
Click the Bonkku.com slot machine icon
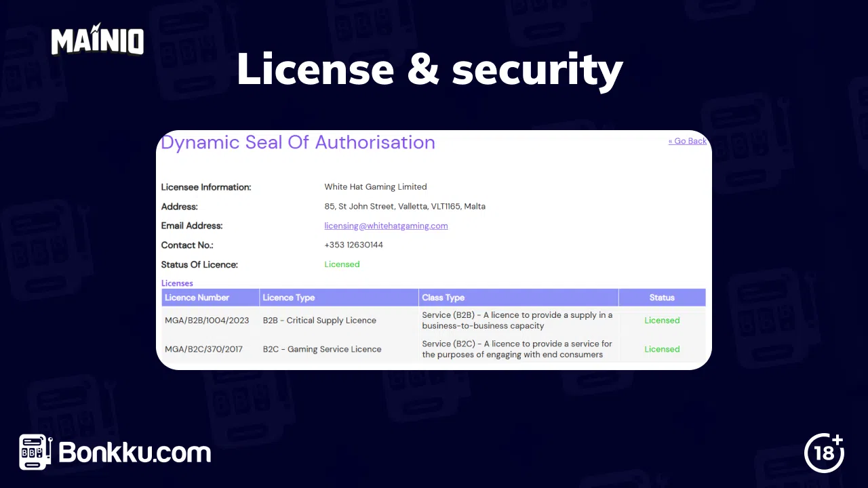pos(33,452)
